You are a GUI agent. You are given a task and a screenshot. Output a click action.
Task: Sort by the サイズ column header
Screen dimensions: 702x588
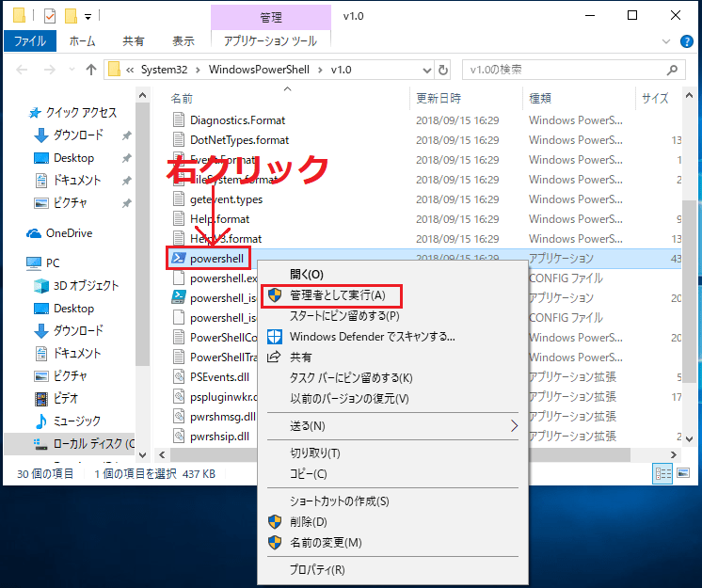pyautogui.click(x=656, y=99)
